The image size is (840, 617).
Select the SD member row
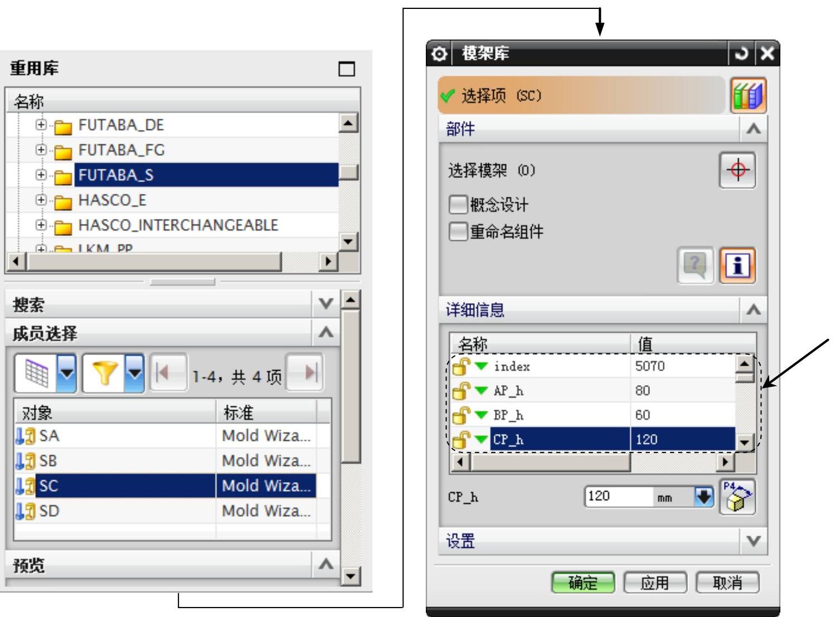[x=166, y=511]
